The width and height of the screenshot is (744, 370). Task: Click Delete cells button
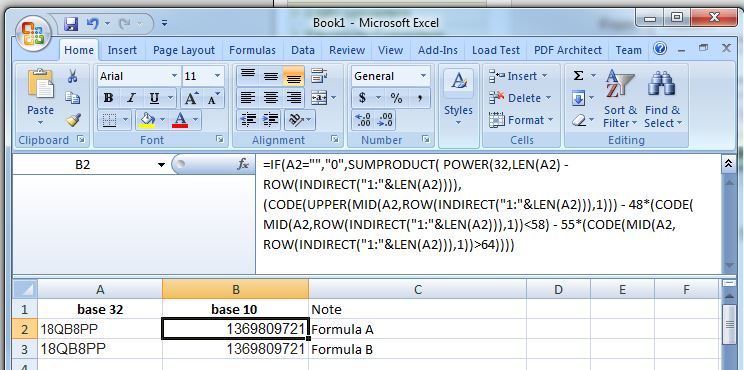(x=520, y=98)
